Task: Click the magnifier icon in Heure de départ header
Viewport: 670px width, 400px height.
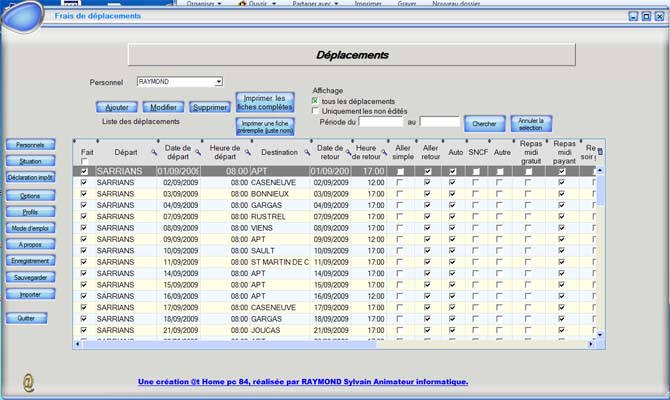Action: (245, 153)
